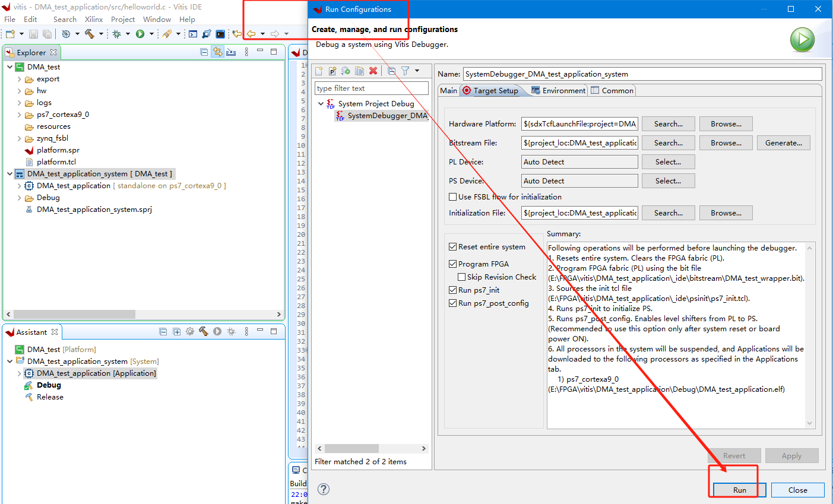Click the Run button at dialog bottom
This screenshot has width=833, height=504.
(x=739, y=490)
